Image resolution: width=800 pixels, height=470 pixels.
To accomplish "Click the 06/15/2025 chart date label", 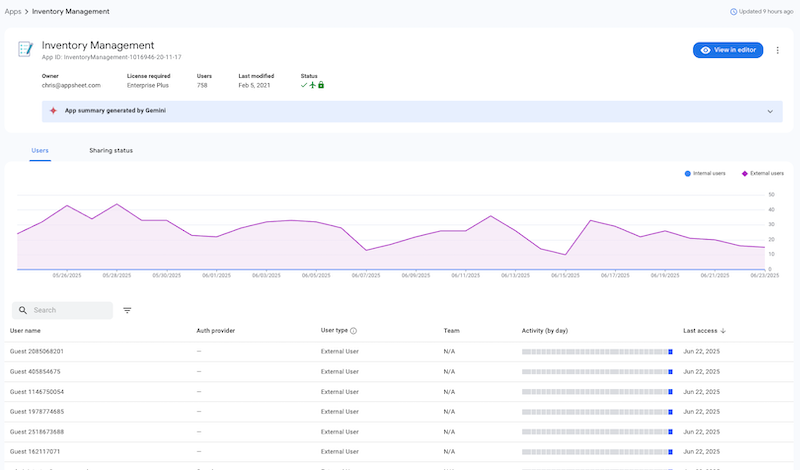I will click(x=565, y=276).
